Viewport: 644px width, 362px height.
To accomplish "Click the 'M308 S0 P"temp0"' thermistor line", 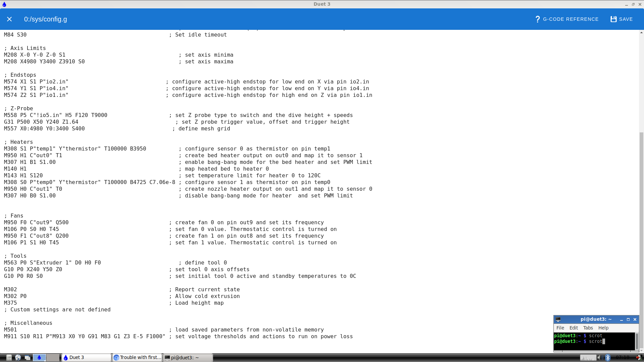I will tap(90, 182).
